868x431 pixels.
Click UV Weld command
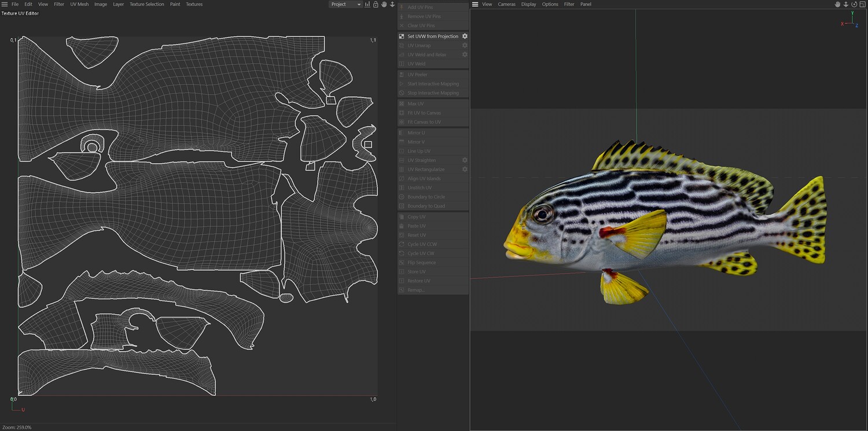click(x=433, y=64)
